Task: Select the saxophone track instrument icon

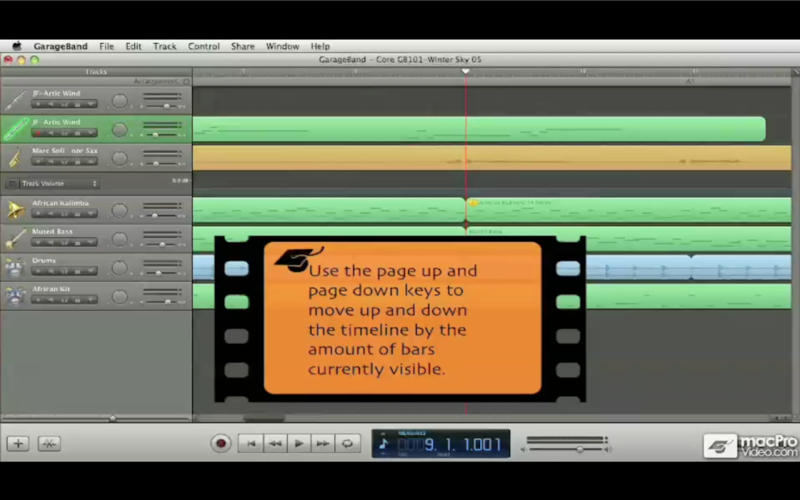Action: click(15, 158)
